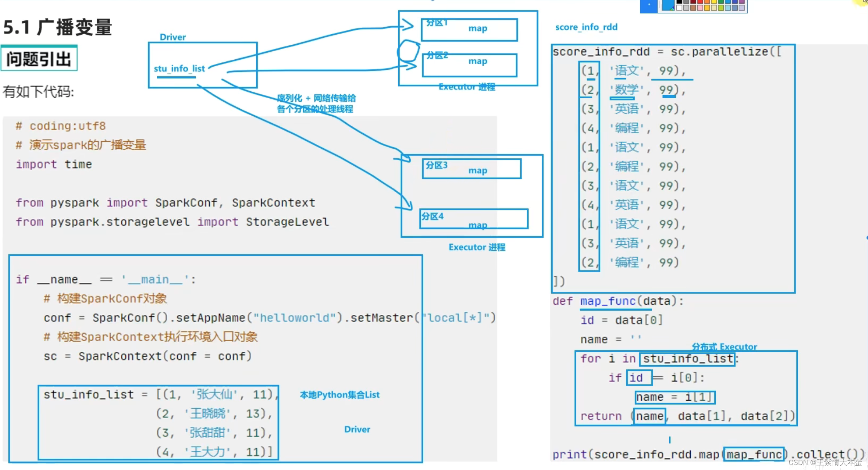Click the '分区3' partition label
This screenshot has height=470, width=868.
pos(437,165)
